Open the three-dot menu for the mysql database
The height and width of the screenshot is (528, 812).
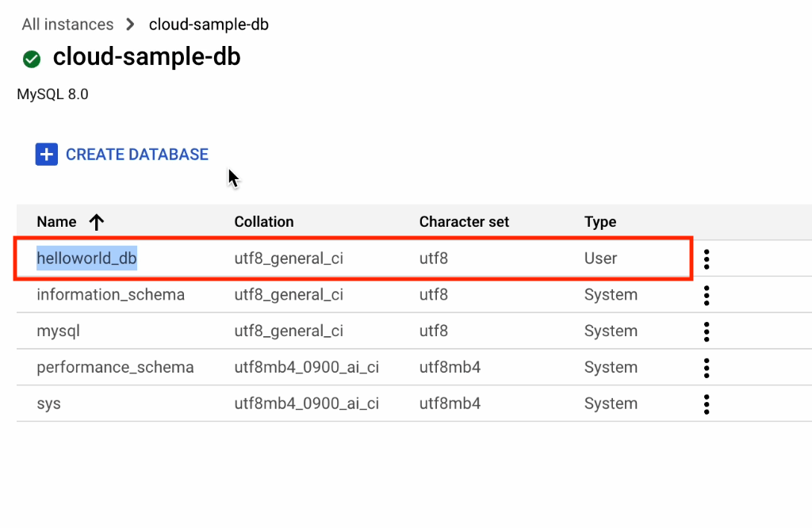[x=707, y=331]
